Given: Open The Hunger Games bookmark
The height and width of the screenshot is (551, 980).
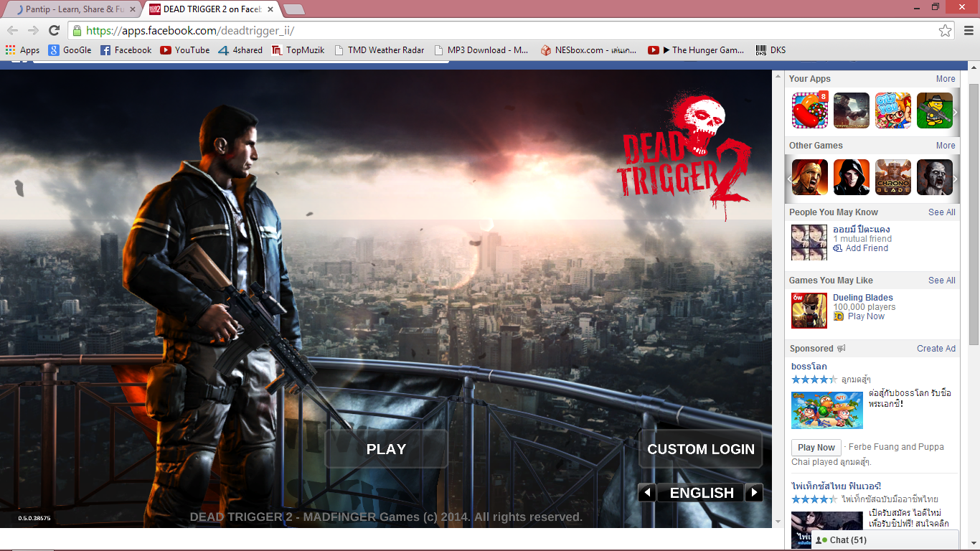Looking at the screenshot, I should [696, 50].
